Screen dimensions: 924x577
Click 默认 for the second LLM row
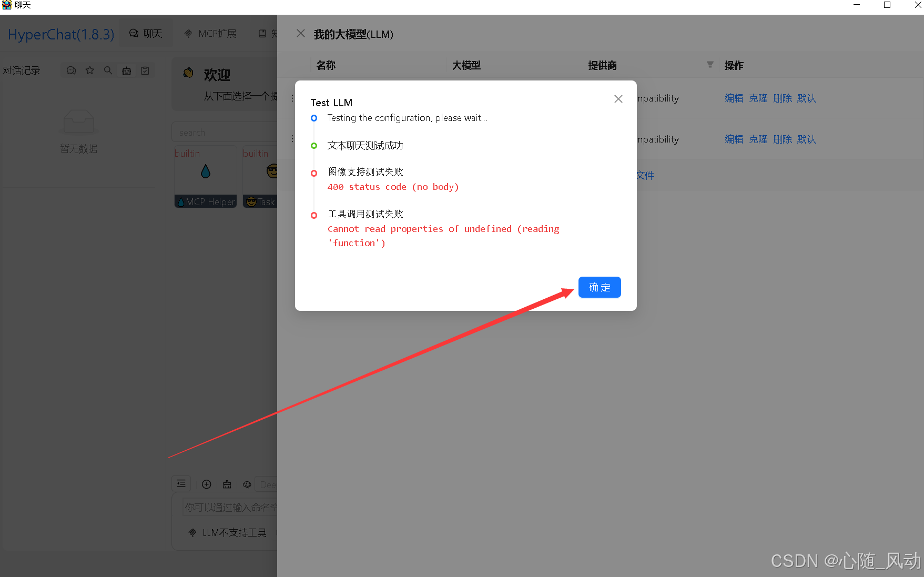[807, 139]
